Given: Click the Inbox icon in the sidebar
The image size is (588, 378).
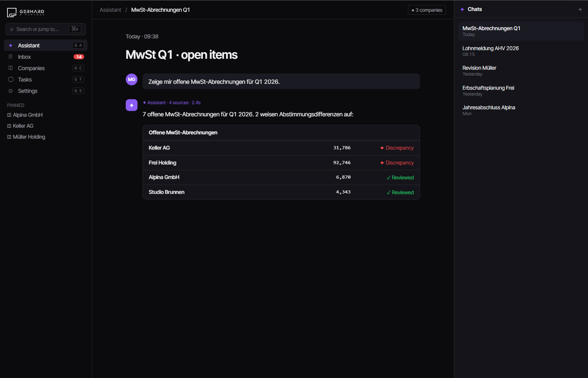Looking at the screenshot, I should 11,57.
